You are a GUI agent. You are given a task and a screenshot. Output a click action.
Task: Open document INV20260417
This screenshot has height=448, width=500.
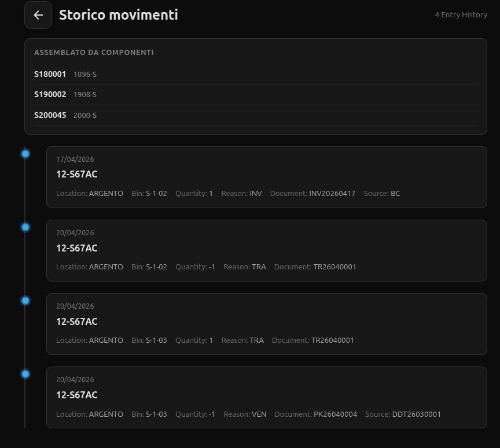tap(332, 194)
